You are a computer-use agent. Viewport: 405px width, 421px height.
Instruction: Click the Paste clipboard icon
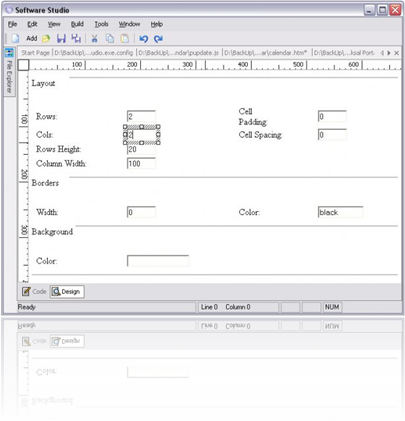(x=125, y=39)
